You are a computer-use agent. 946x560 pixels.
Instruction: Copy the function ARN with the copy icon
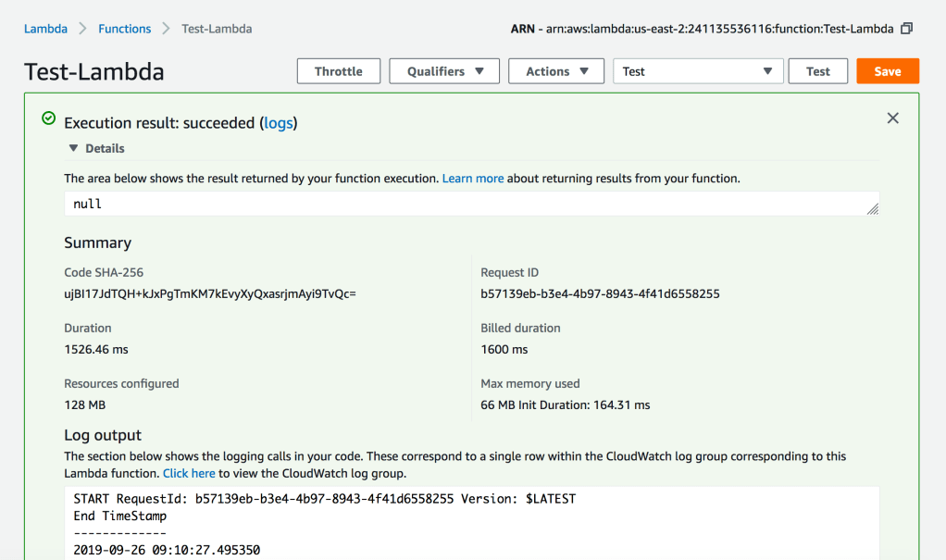coord(906,29)
